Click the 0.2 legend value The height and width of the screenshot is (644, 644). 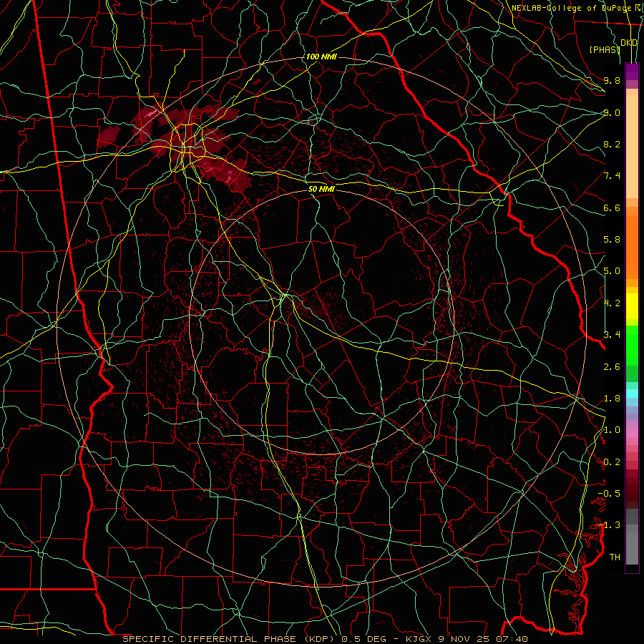tap(612, 462)
